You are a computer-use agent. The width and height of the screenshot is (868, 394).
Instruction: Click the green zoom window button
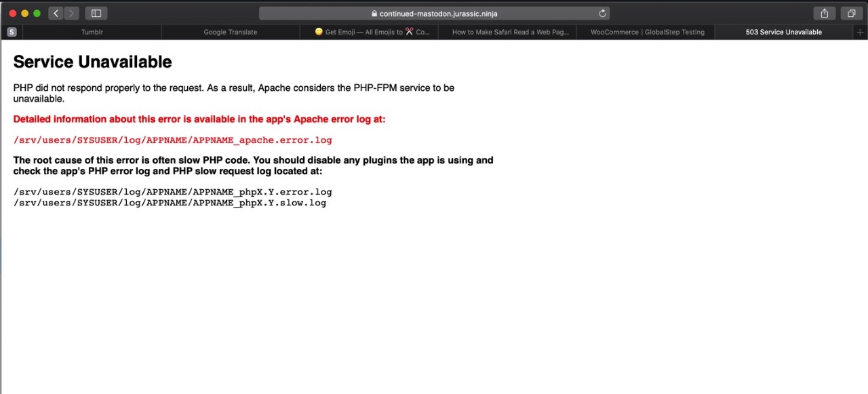(x=37, y=12)
